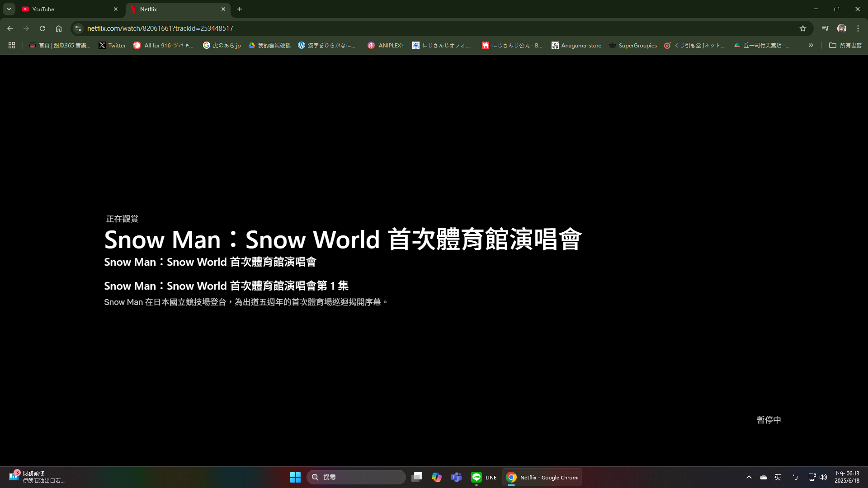Open the 甜瓜365 音樂 bookmark
This screenshot has height=488, width=868.
(60, 45)
